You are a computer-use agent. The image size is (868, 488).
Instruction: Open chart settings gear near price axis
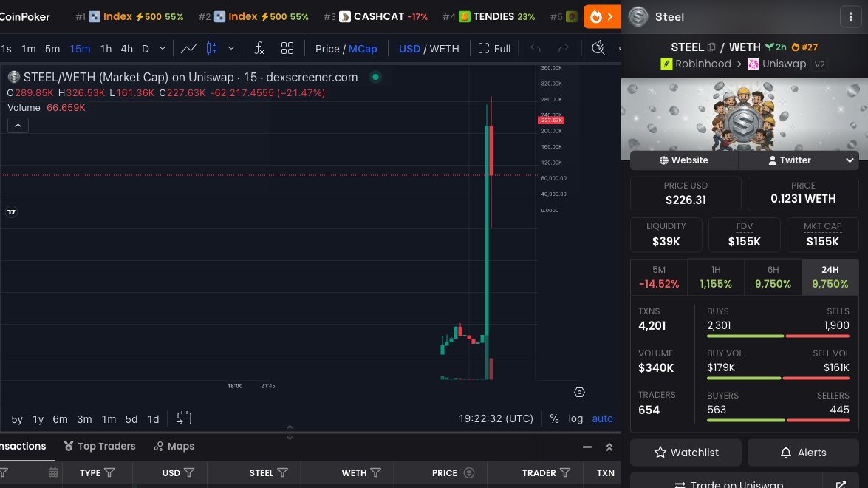(x=579, y=392)
